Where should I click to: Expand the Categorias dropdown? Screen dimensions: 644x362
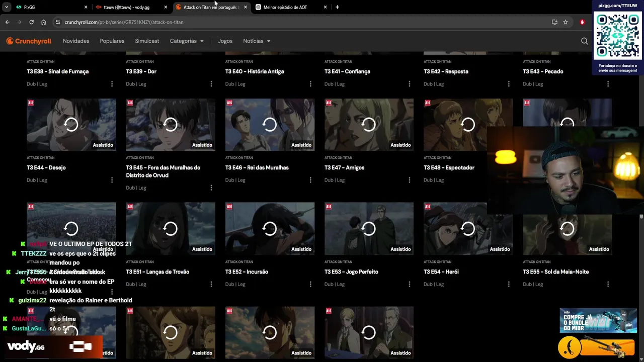(187, 41)
